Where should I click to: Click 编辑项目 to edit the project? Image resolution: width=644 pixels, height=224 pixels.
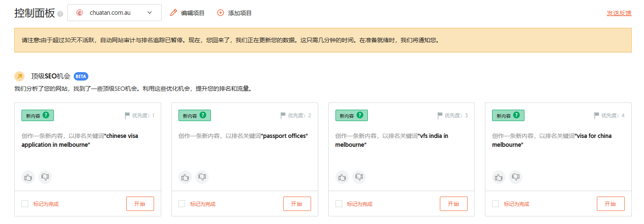point(187,13)
